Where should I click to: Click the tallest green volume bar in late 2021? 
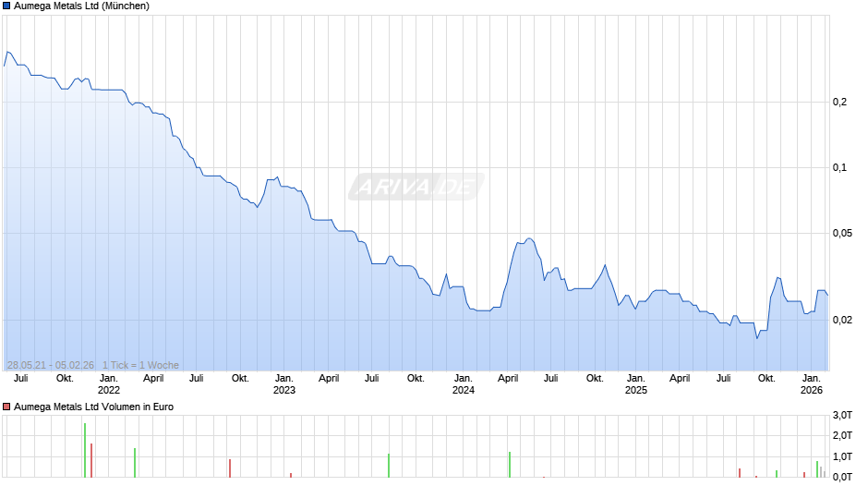[x=85, y=451]
